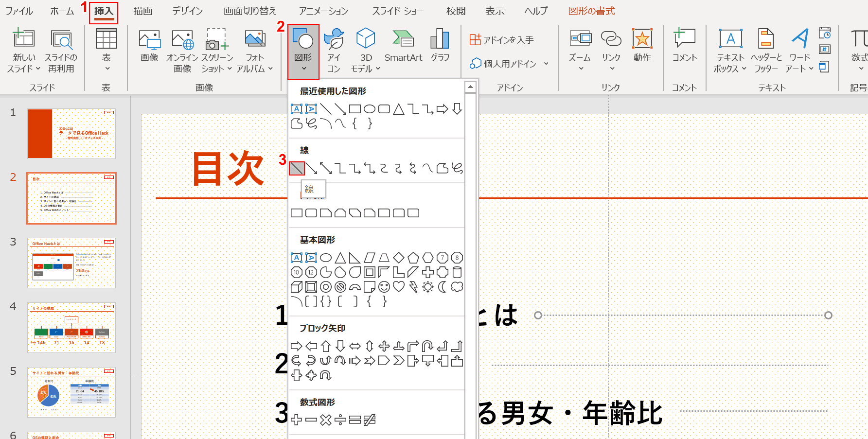Open the 校閲 tab

(456, 11)
